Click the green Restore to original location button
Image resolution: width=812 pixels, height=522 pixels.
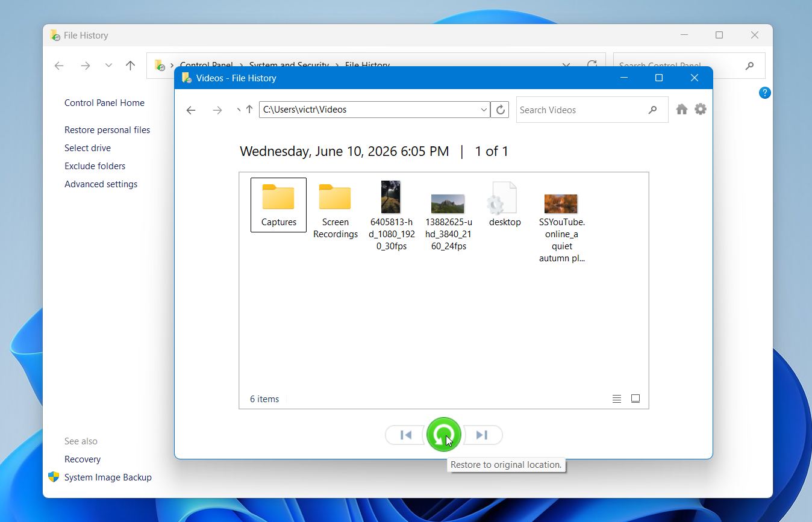444,434
